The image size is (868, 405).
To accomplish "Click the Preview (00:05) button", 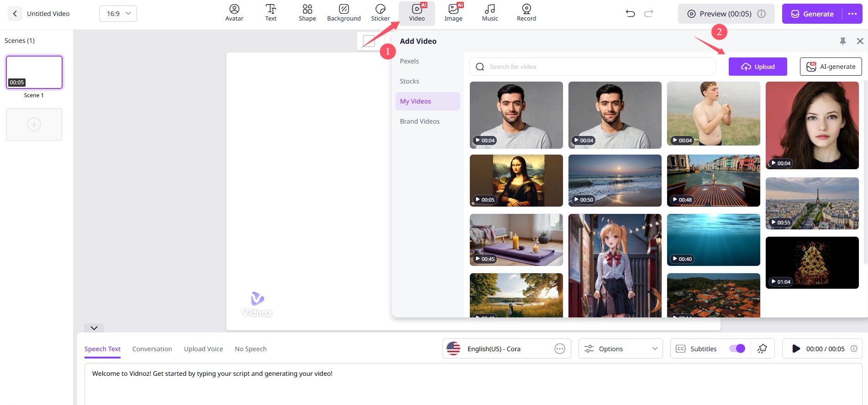I will click(726, 14).
